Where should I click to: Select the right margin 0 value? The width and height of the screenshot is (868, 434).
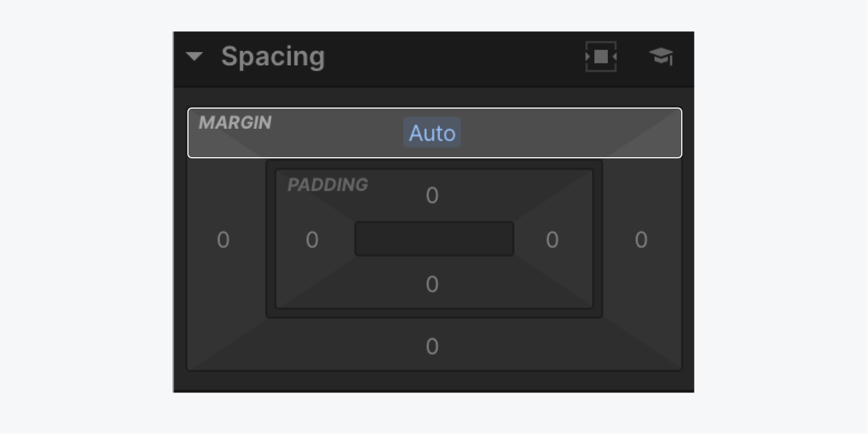click(641, 240)
